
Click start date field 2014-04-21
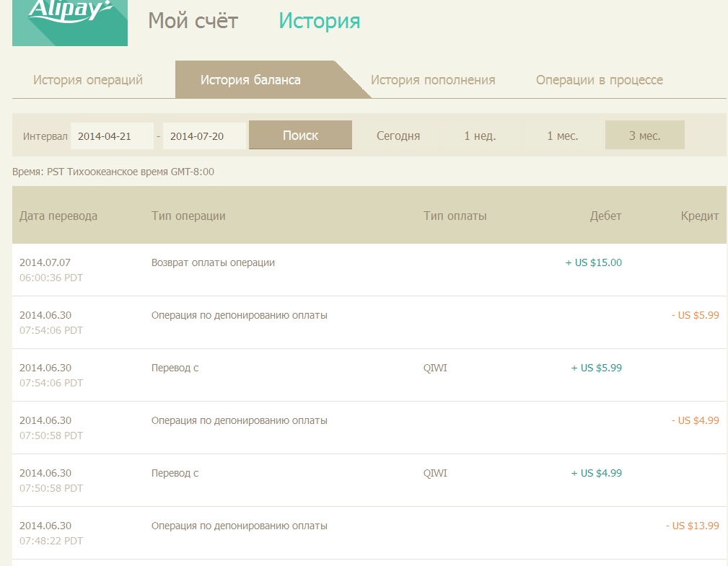[112, 136]
